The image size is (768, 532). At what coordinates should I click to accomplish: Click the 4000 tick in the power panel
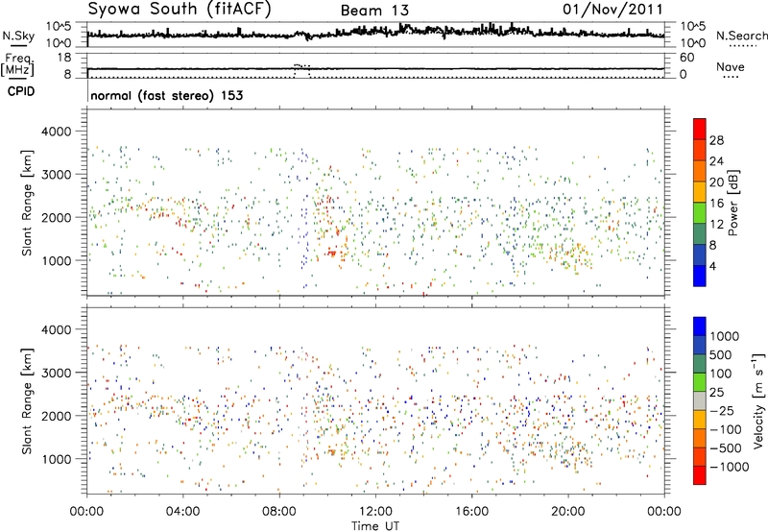(x=57, y=132)
